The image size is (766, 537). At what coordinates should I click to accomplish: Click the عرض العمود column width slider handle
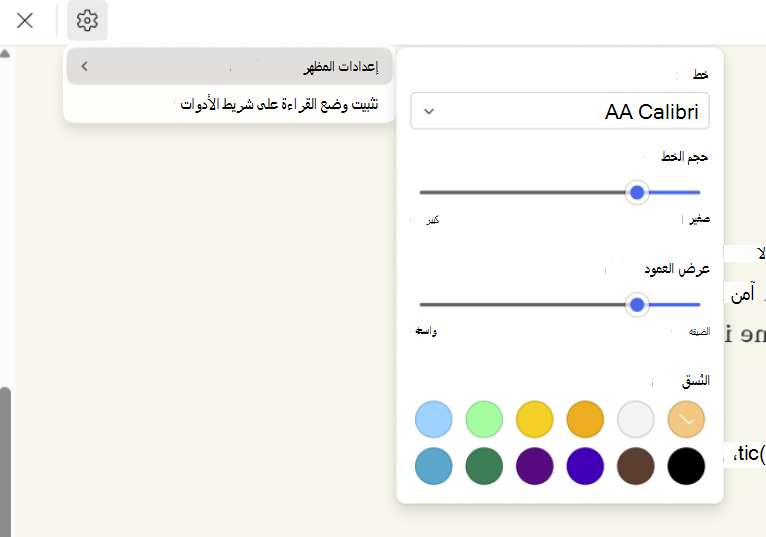tap(637, 305)
